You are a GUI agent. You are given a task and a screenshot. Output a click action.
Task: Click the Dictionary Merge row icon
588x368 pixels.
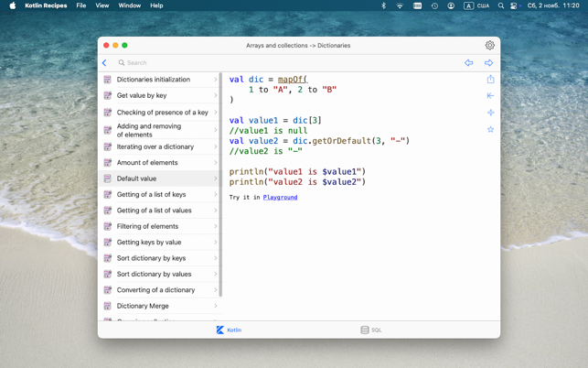pyautogui.click(x=108, y=306)
